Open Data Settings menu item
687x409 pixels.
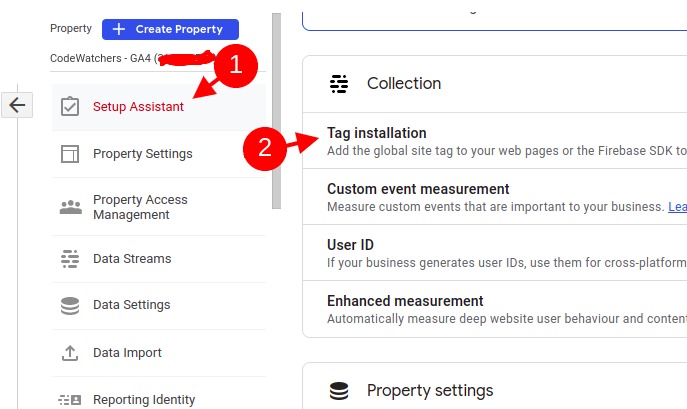(159, 305)
